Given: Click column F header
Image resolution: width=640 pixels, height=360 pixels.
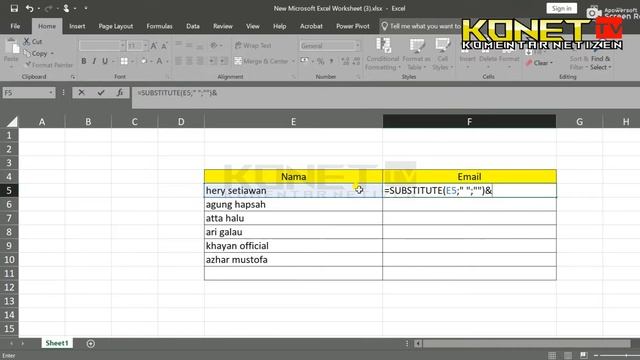Looking at the screenshot, I should [469, 122].
